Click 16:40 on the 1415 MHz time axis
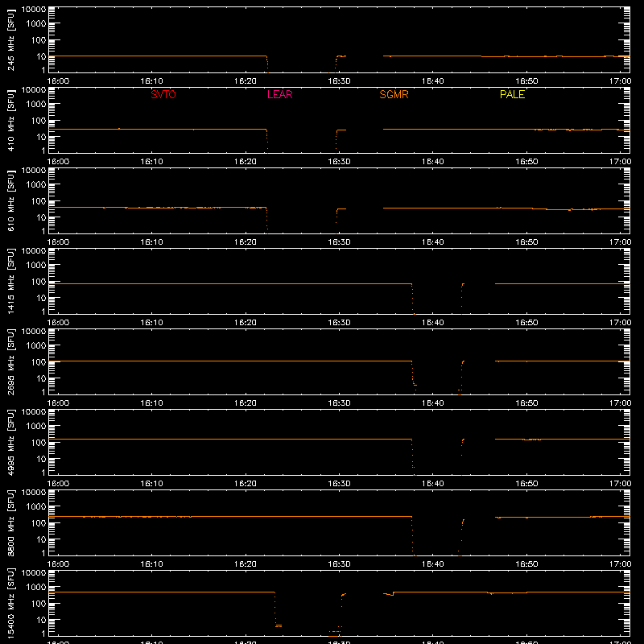Screen dimensions: 644x644 coord(433,323)
